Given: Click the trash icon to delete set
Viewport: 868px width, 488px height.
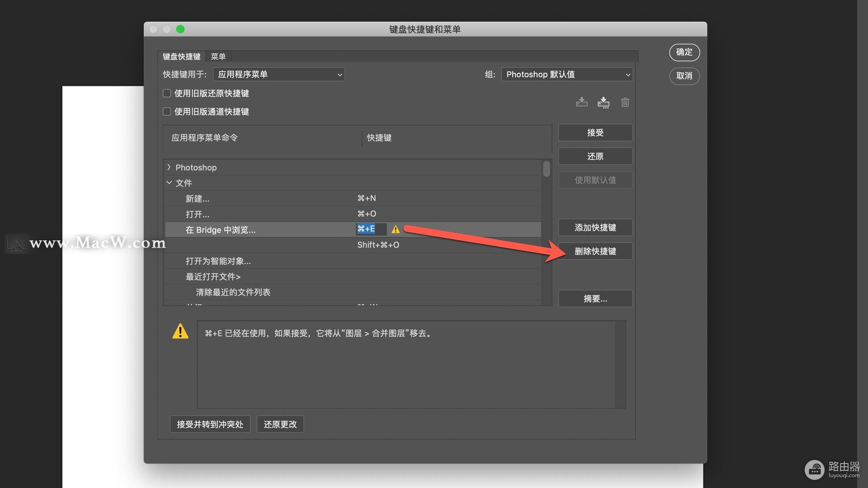Looking at the screenshot, I should point(625,102).
